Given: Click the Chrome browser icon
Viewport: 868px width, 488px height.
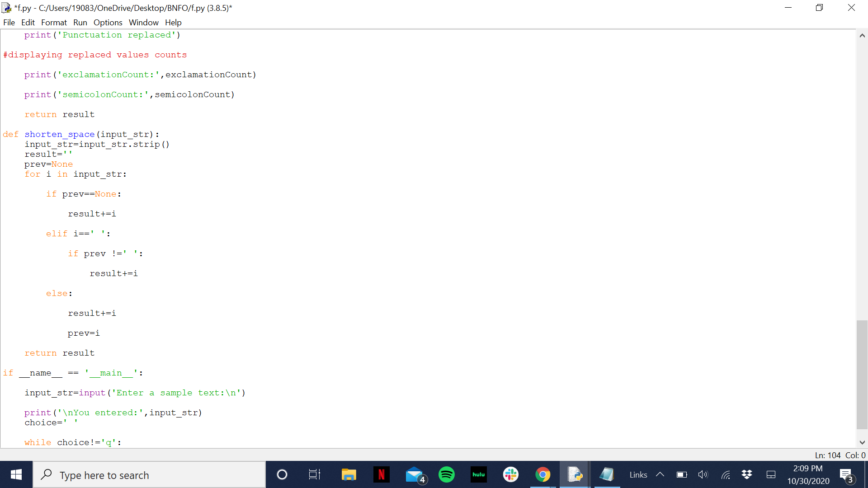Looking at the screenshot, I should pos(542,474).
